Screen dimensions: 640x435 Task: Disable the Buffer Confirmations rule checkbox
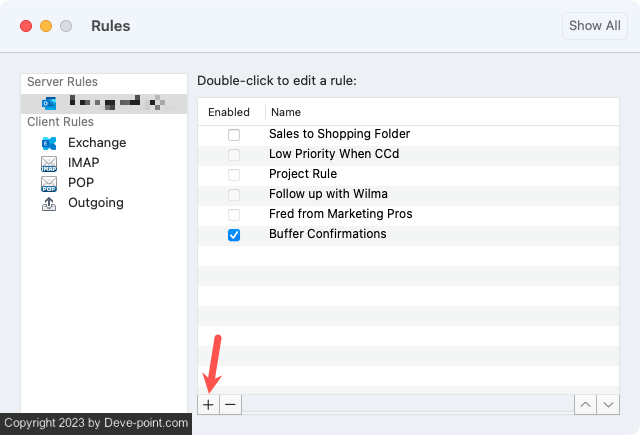coord(234,235)
